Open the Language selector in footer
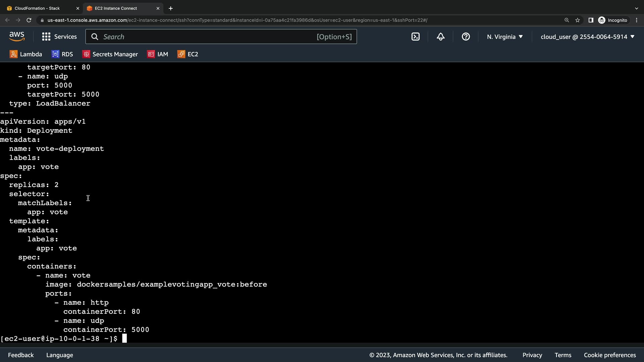This screenshot has width=644, height=362. coord(60,355)
